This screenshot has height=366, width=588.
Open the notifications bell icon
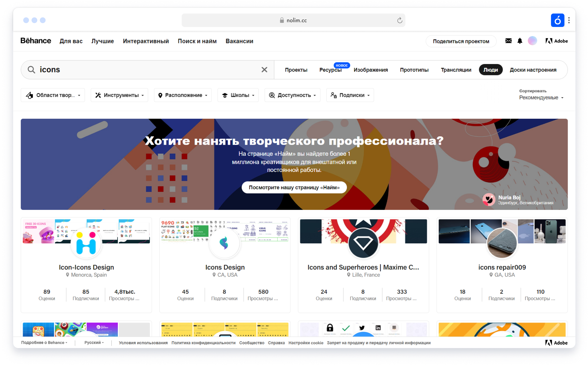(520, 41)
